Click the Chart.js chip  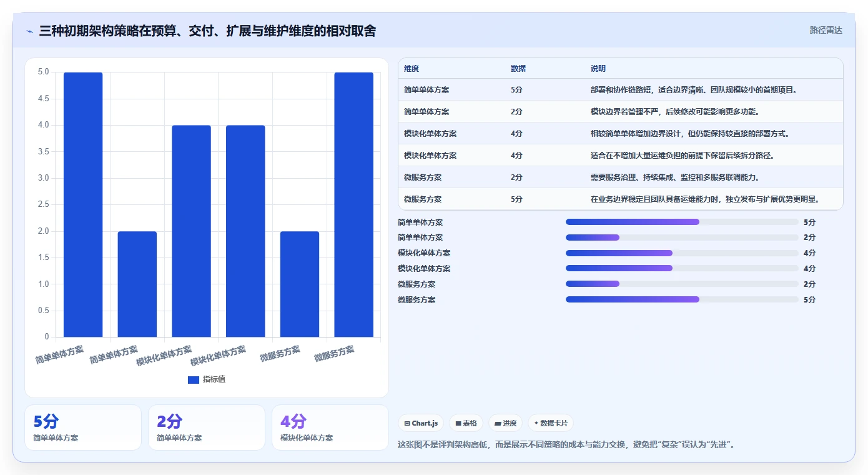[422, 423]
